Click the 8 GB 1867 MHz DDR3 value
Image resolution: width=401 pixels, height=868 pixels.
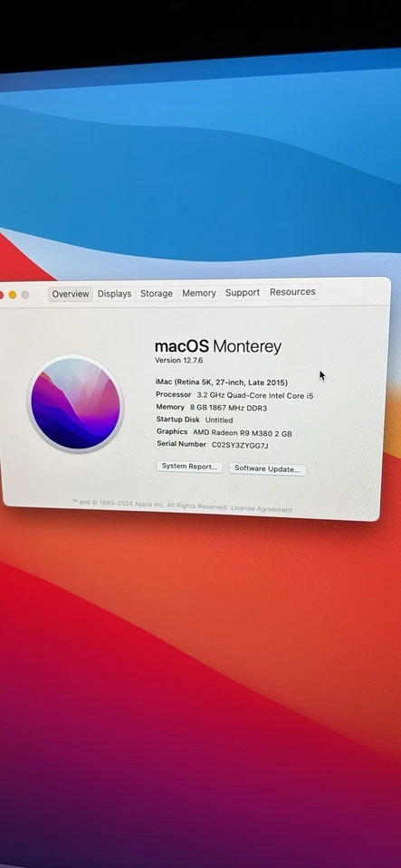[x=228, y=408]
